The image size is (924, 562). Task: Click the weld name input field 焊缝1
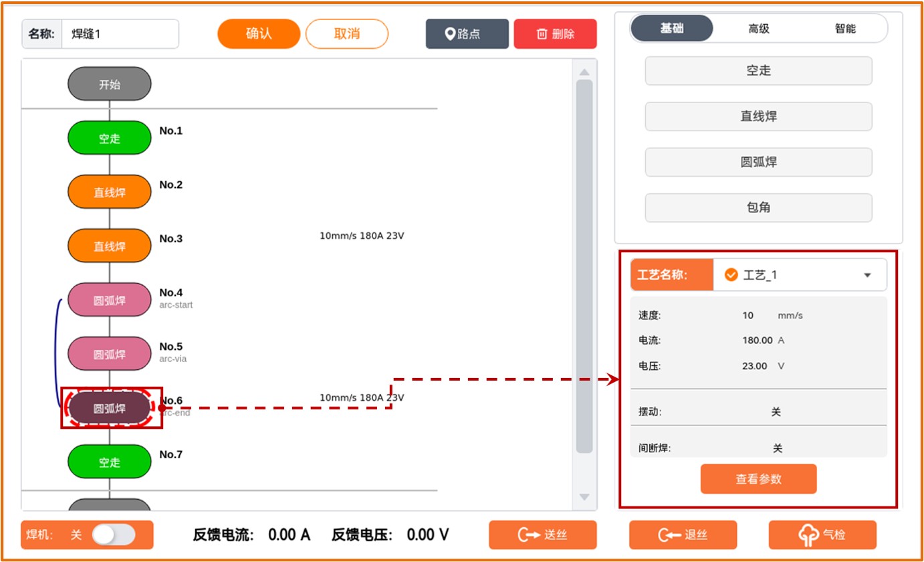(x=120, y=34)
